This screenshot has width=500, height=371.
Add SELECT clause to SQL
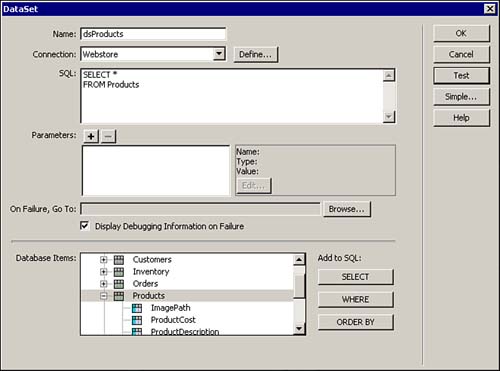click(356, 277)
